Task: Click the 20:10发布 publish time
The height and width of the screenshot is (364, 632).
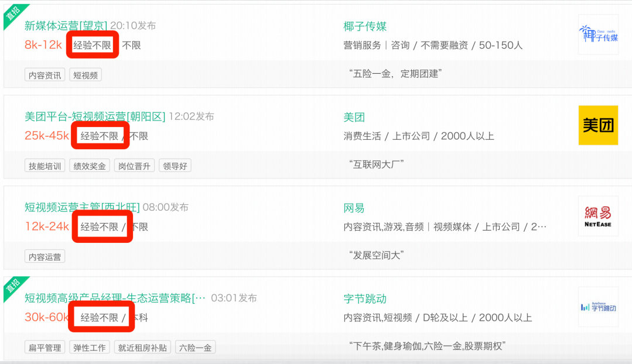Action: click(x=133, y=26)
